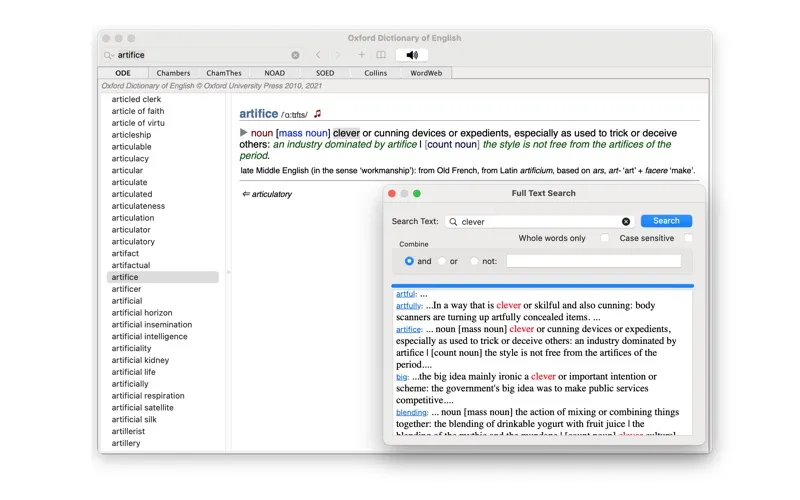Select 'articulable' in the list

click(131, 146)
